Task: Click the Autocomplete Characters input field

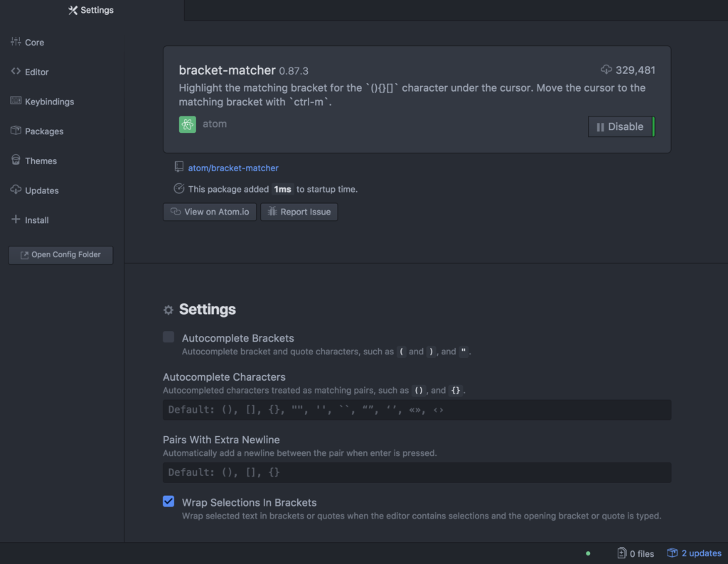Action: click(417, 410)
